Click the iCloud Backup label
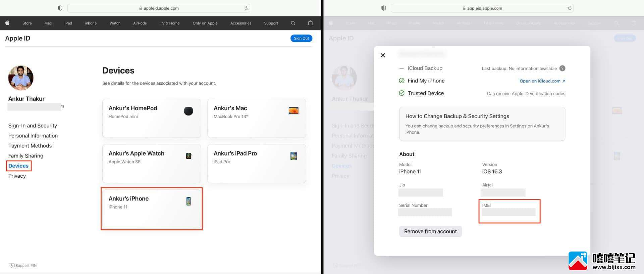 [x=425, y=68]
